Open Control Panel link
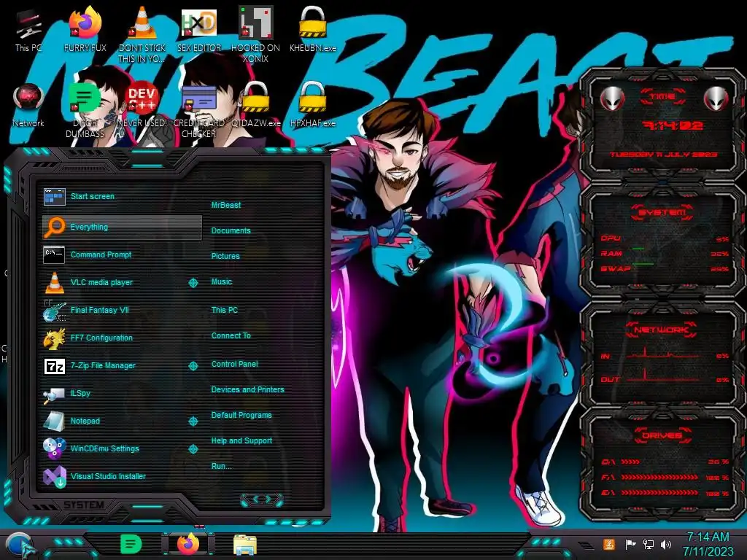Screen dimensions: 747x560 [234, 364]
